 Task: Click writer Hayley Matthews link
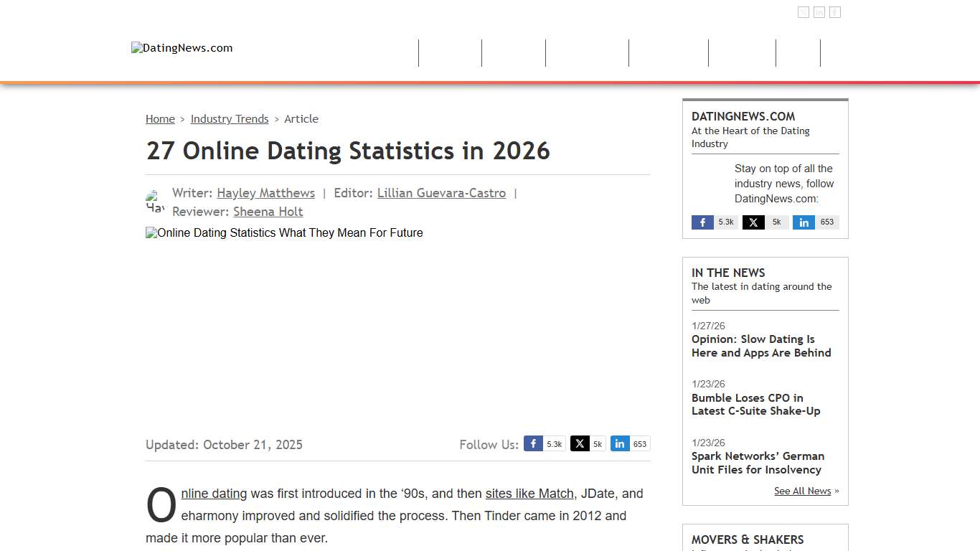265,193
